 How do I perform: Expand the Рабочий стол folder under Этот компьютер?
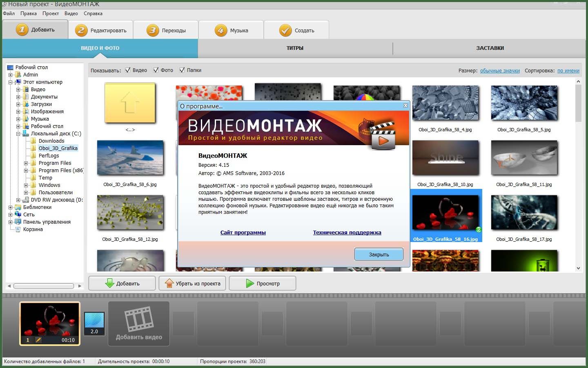point(18,126)
